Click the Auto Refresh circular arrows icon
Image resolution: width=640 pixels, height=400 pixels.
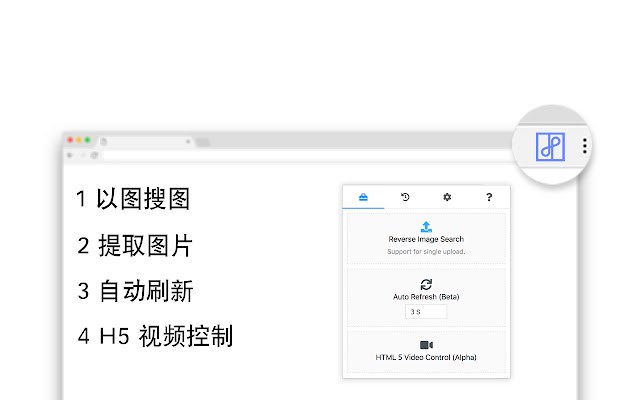[x=426, y=284]
